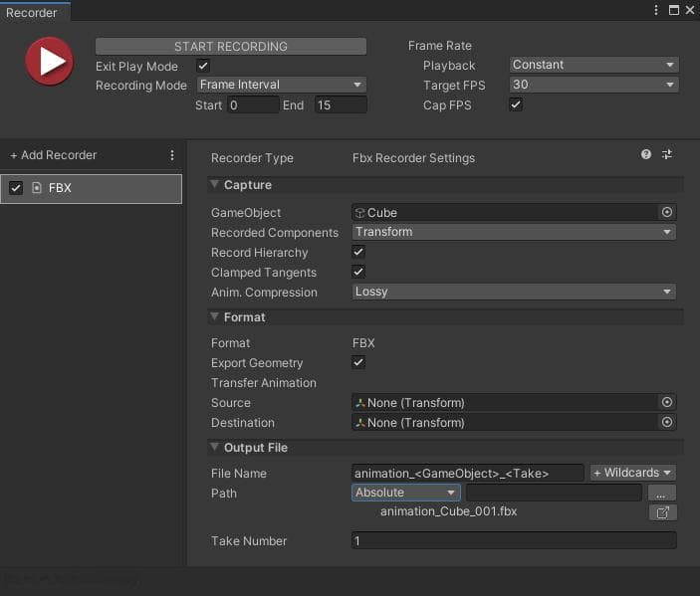Close the Recorder window
The image size is (700, 596).
point(690,10)
